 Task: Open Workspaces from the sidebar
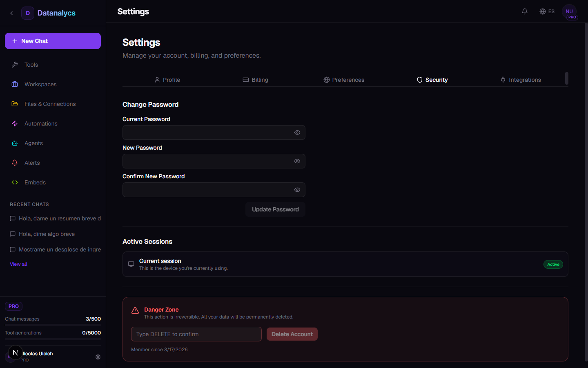click(40, 84)
